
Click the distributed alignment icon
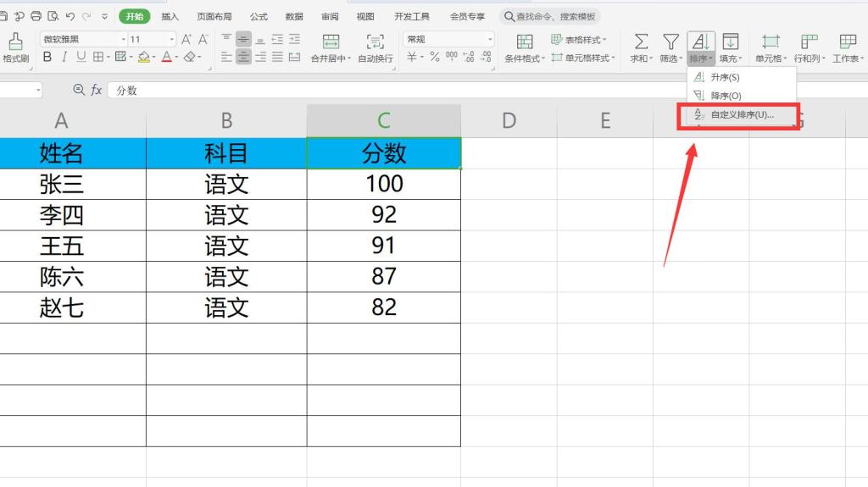pyautogui.click(x=294, y=57)
